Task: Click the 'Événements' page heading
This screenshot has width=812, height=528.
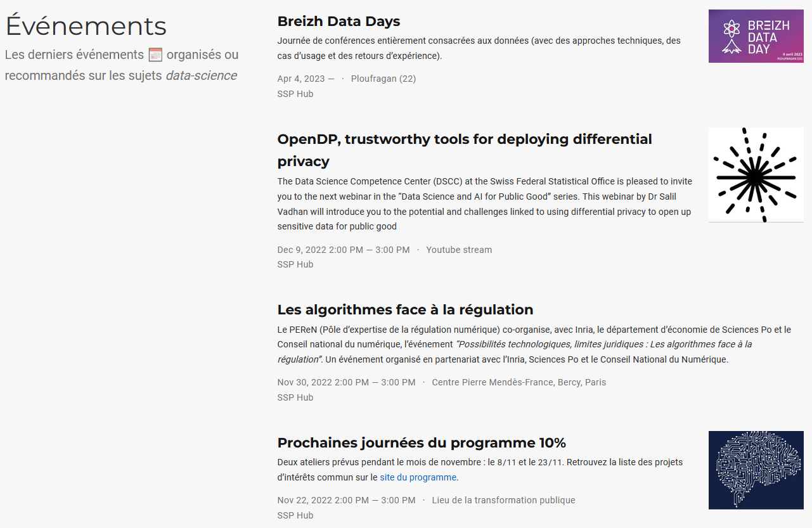Action: [86, 27]
